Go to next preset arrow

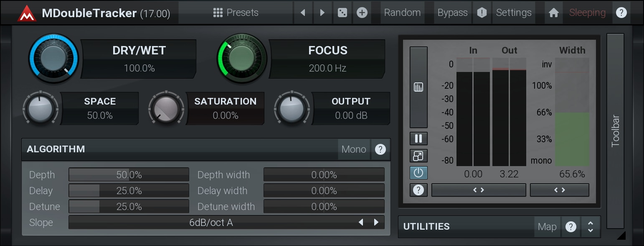pos(322,13)
